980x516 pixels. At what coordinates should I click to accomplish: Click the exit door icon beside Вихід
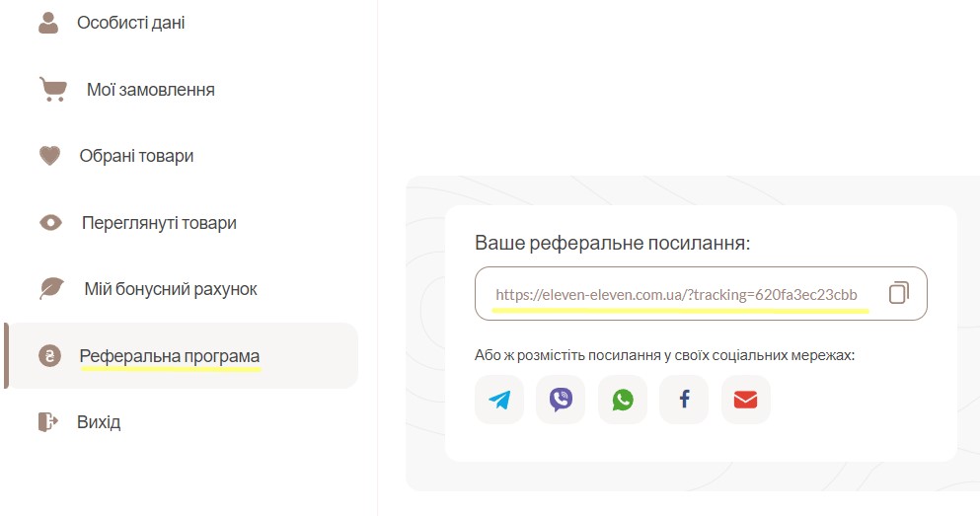(x=48, y=421)
